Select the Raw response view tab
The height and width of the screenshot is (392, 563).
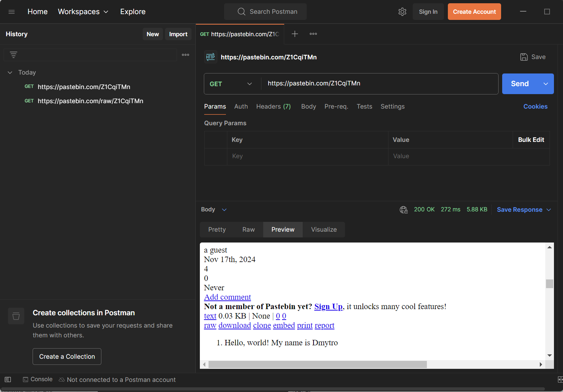click(x=248, y=229)
